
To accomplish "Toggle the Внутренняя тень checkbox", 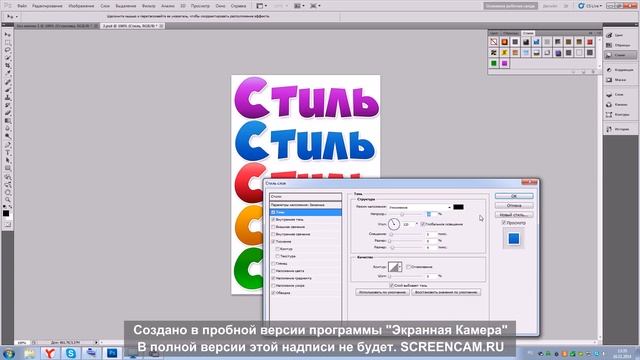I will pyautogui.click(x=273, y=220).
